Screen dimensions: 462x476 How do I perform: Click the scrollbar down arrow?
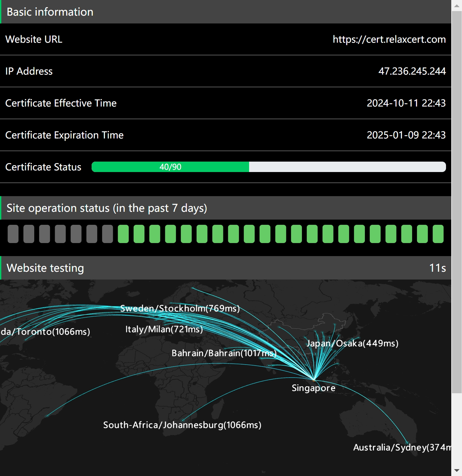pos(457,470)
